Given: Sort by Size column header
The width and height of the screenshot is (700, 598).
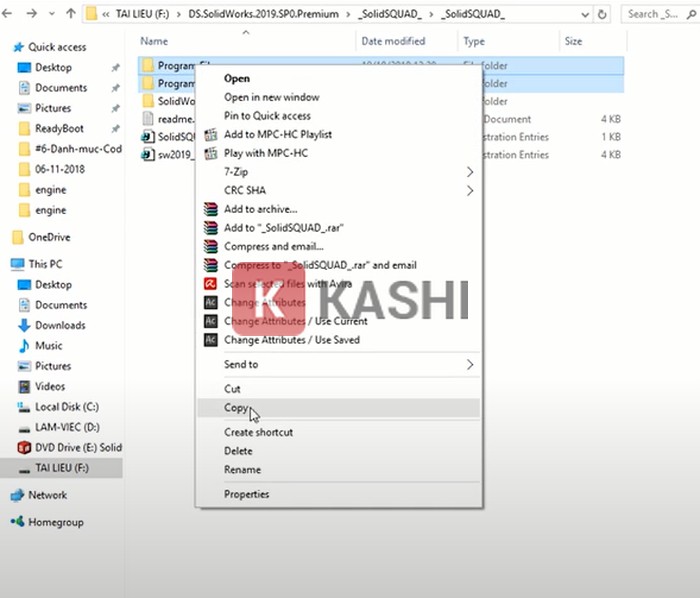Looking at the screenshot, I should point(573,42).
